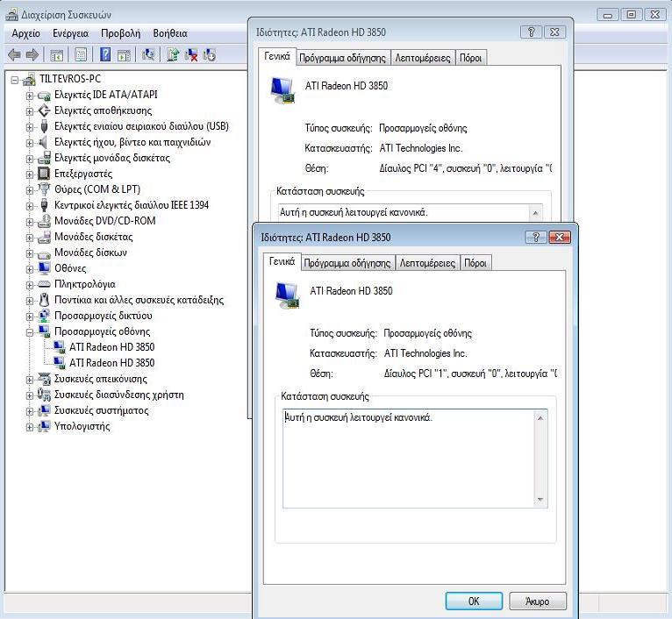Expand Μονάδες δίσκων node
This screenshot has width=672, height=619.
(30, 253)
